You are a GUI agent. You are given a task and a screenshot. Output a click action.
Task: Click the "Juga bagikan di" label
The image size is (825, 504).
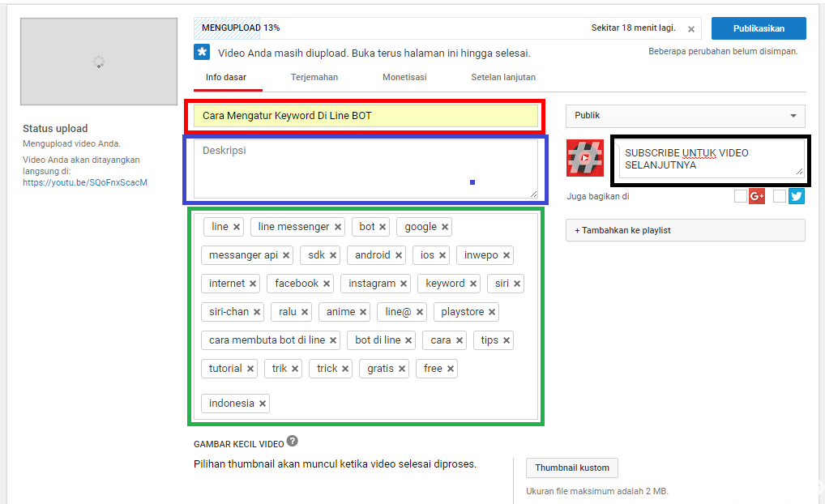(598, 196)
